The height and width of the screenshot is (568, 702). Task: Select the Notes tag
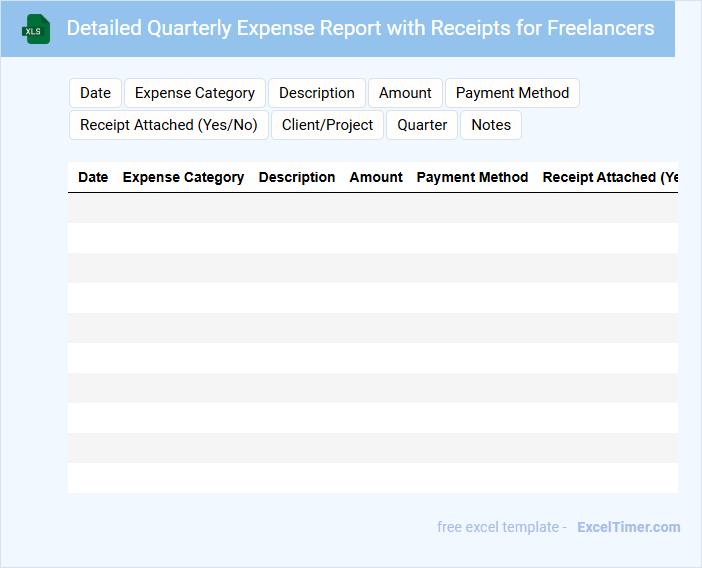coord(491,125)
